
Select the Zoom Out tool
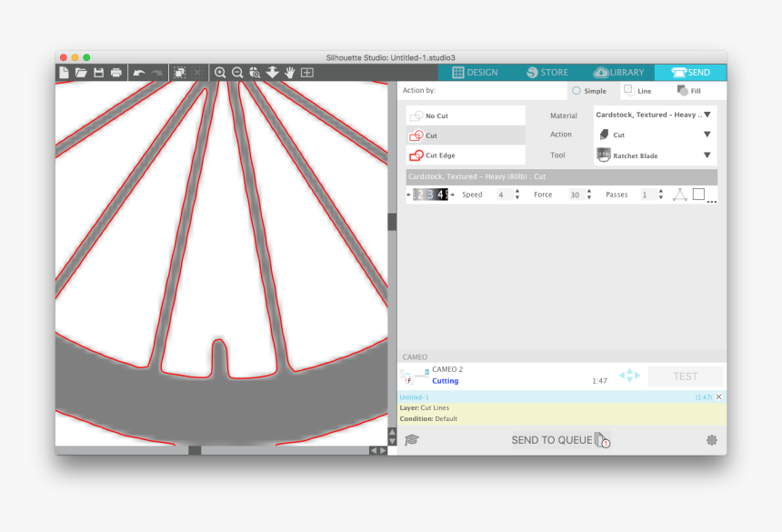237,73
